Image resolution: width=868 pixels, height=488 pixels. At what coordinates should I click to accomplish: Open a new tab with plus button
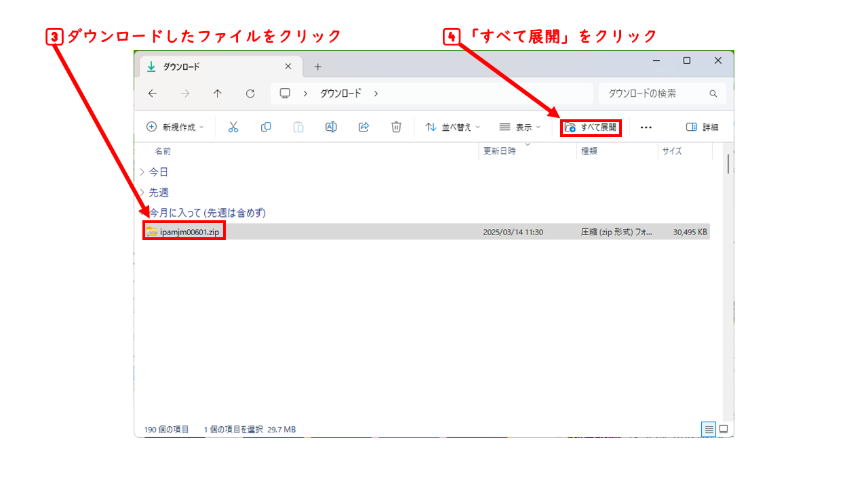pos(318,66)
